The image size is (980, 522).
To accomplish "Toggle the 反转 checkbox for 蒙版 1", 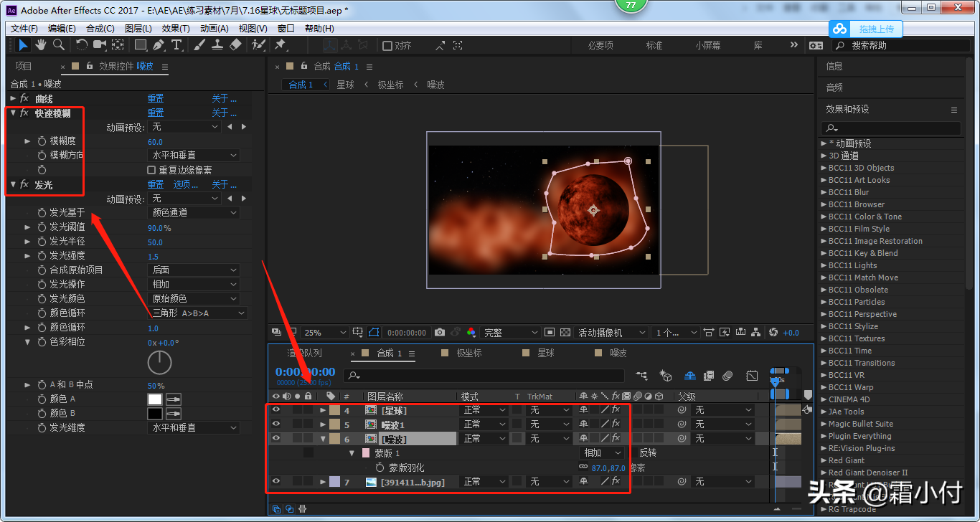I will pos(632,453).
